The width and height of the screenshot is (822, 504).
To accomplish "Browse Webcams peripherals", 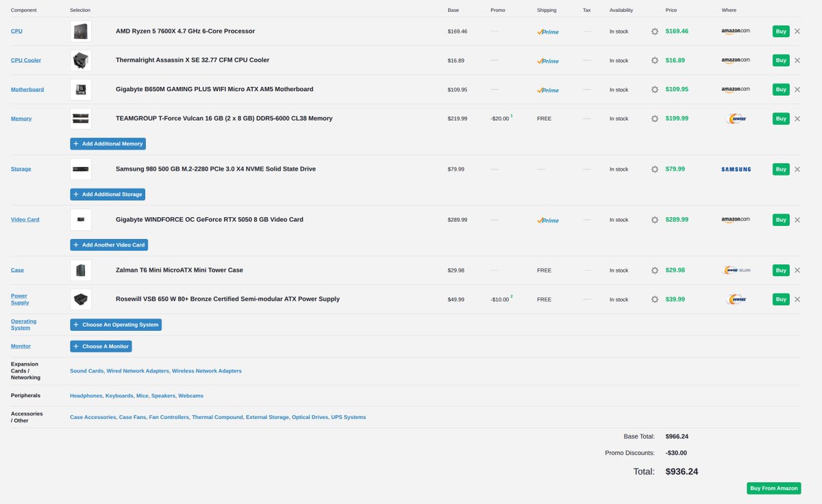I will (190, 396).
